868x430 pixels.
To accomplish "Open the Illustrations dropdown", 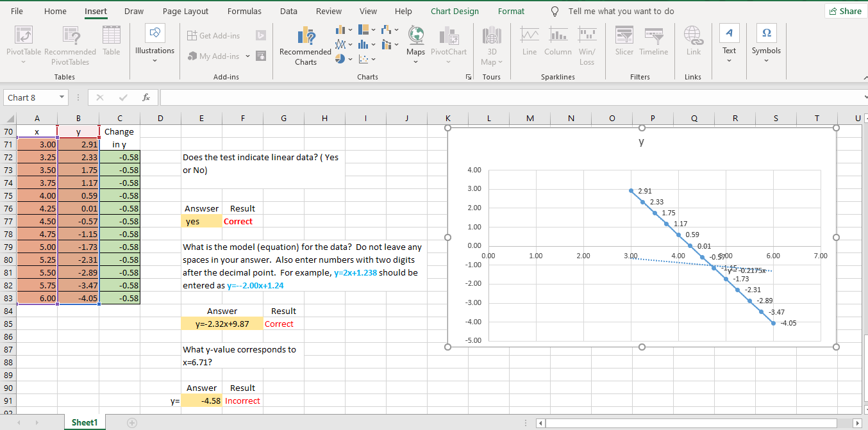I will pos(154,45).
